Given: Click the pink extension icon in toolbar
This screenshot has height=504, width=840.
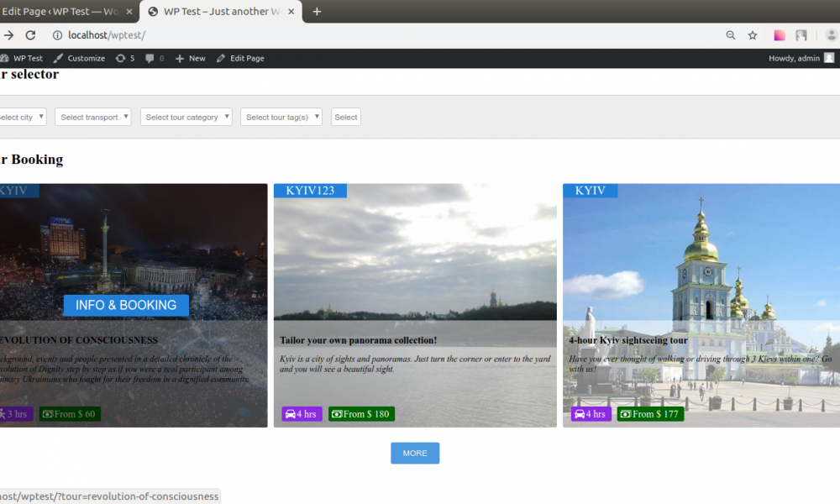Looking at the screenshot, I should (780, 35).
